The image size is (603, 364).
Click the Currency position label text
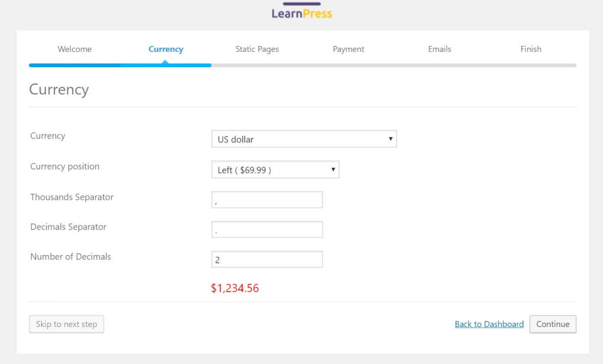tap(65, 166)
